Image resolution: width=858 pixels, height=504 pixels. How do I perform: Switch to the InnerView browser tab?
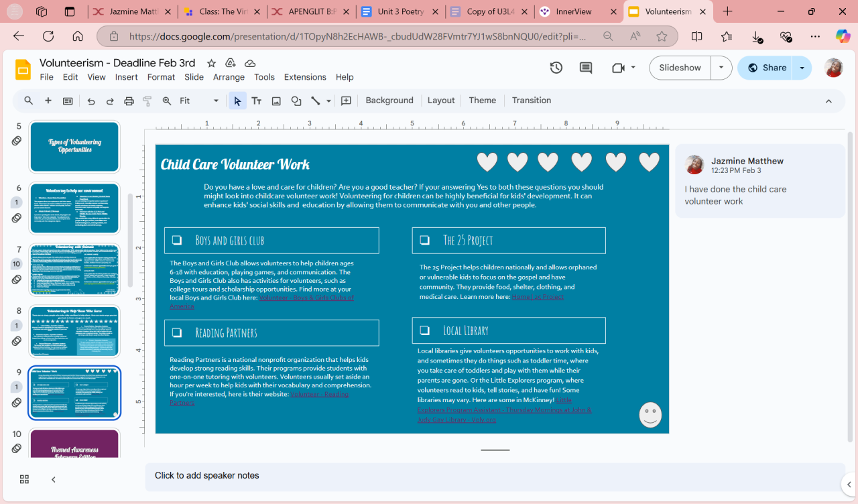pos(579,11)
